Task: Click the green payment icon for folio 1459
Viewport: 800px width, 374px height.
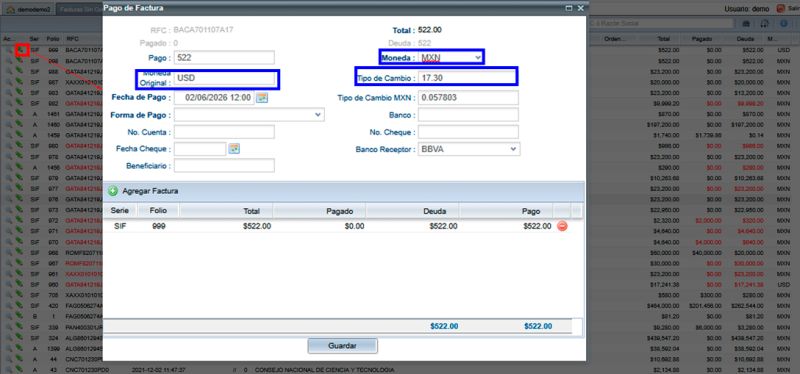Action: (x=19, y=135)
